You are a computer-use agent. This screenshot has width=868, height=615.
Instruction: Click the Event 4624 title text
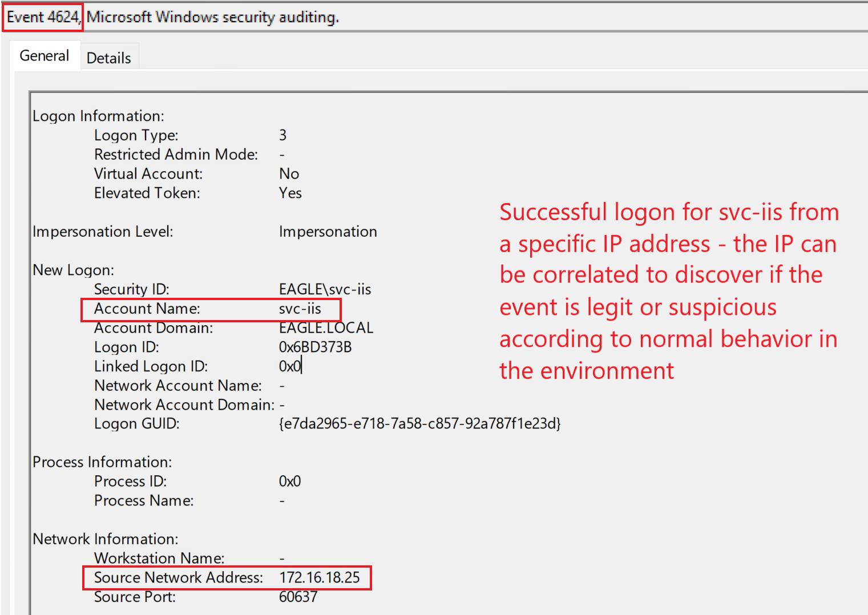pos(43,17)
